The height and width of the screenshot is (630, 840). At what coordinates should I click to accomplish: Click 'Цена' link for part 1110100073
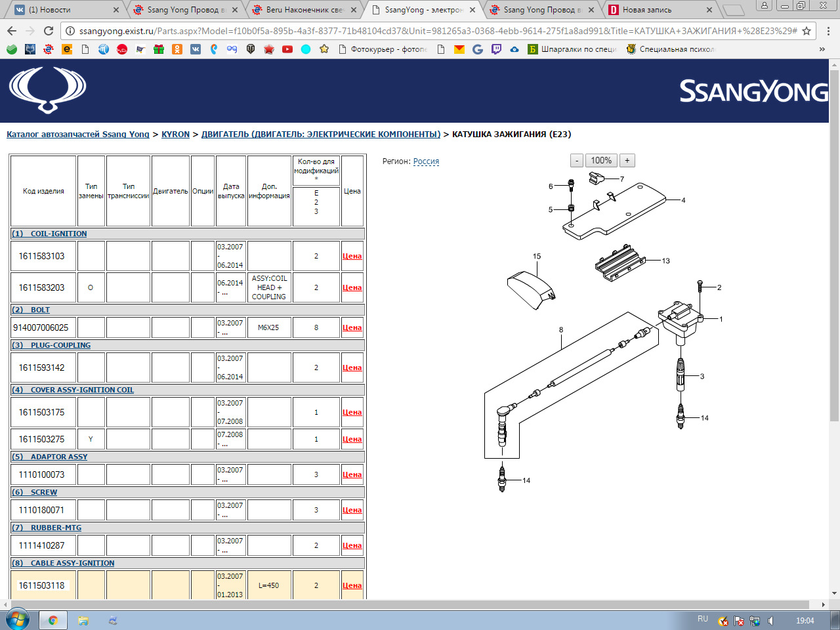tap(352, 474)
